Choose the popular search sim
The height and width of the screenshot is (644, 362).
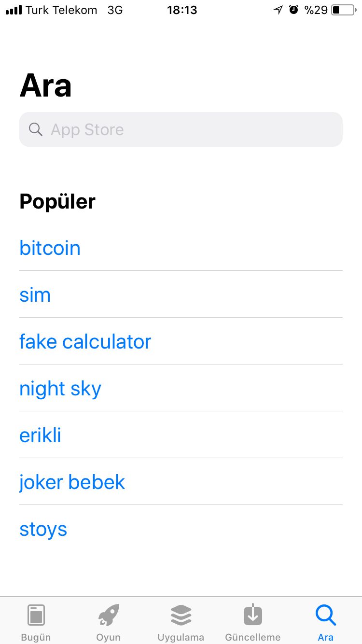coord(35,295)
